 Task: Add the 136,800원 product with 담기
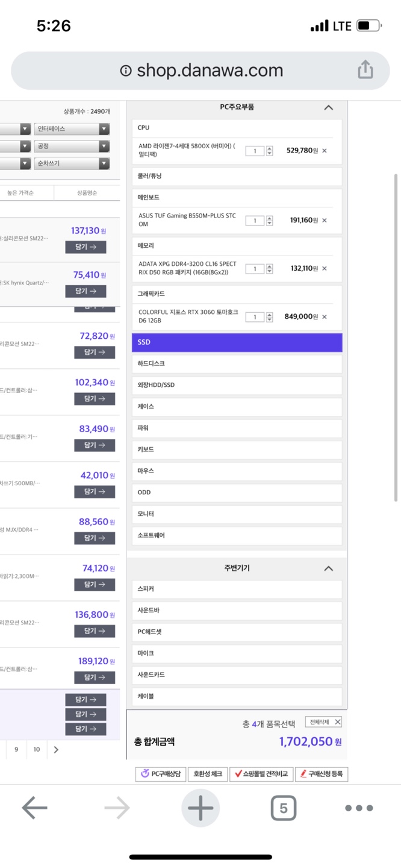[x=95, y=631]
